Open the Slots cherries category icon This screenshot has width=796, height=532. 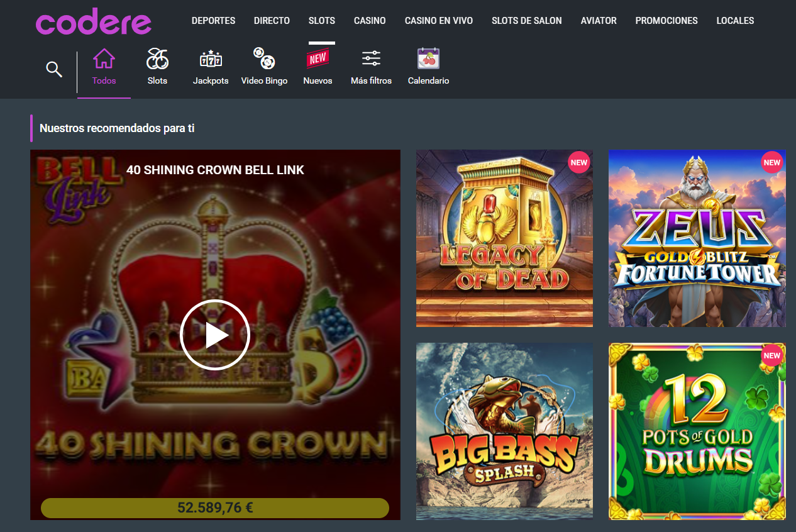click(x=157, y=58)
